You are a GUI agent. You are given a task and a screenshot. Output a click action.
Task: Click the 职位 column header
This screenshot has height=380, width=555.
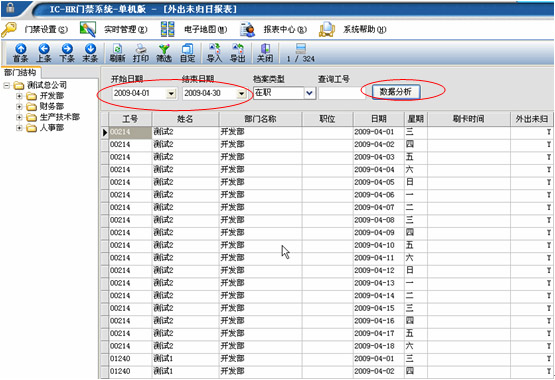click(x=327, y=119)
